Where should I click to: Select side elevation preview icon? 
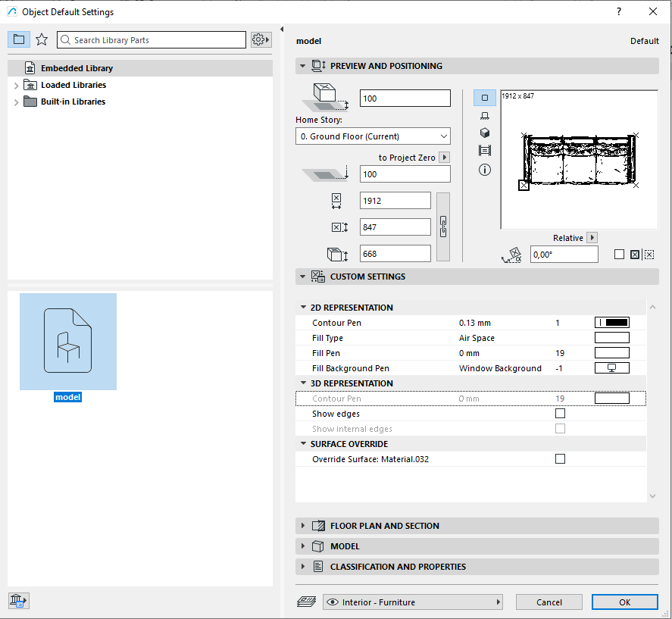[x=485, y=116]
